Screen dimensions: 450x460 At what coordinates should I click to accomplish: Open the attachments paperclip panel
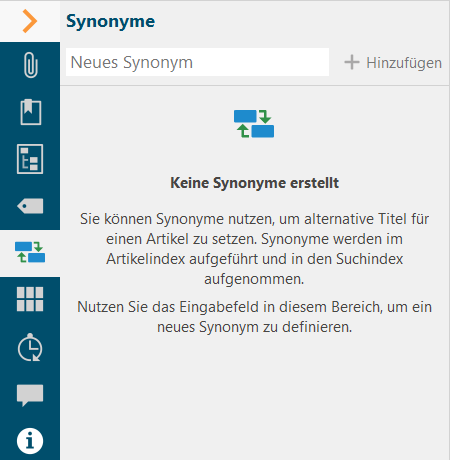(x=30, y=65)
